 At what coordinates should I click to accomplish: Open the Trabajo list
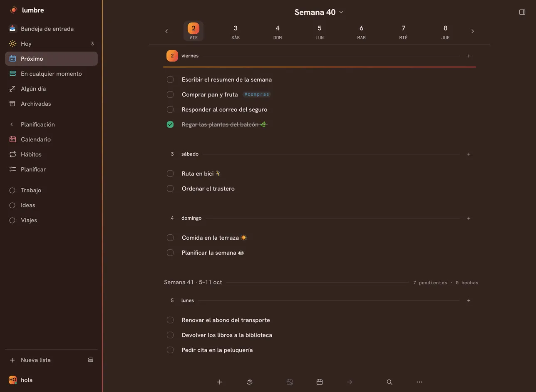click(x=51, y=190)
